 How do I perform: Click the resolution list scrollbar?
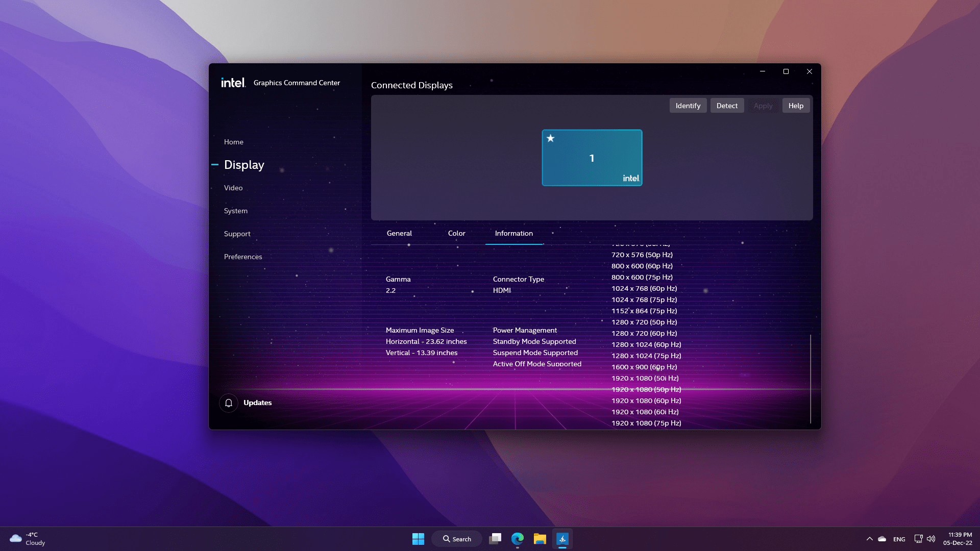pyautogui.click(x=811, y=378)
